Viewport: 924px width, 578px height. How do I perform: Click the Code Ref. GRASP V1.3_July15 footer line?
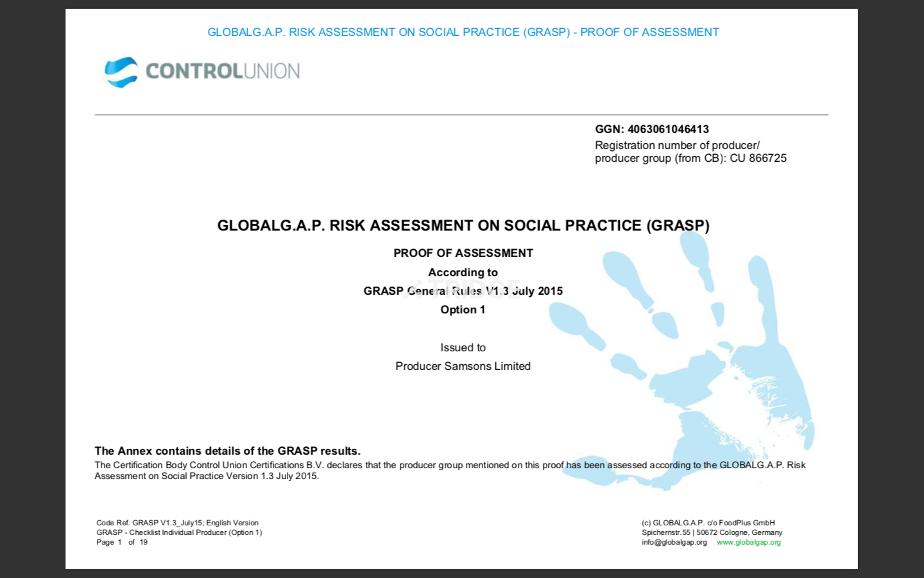pyautogui.click(x=177, y=523)
